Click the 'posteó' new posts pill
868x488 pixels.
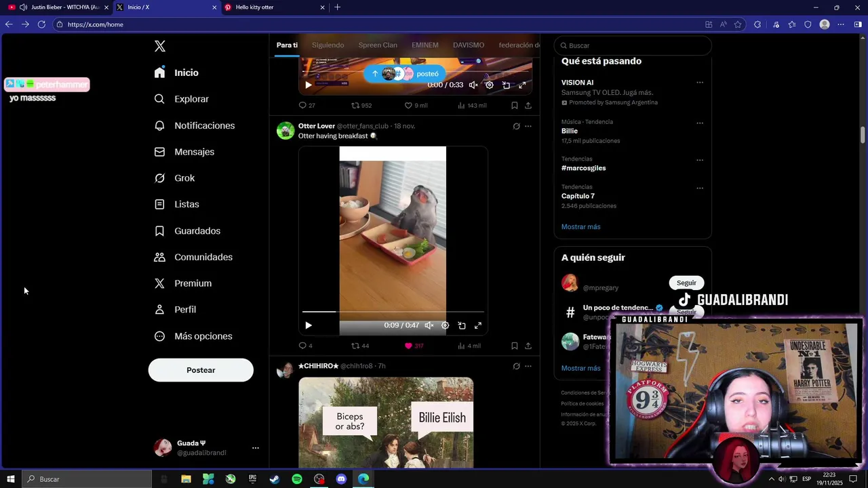click(x=405, y=74)
